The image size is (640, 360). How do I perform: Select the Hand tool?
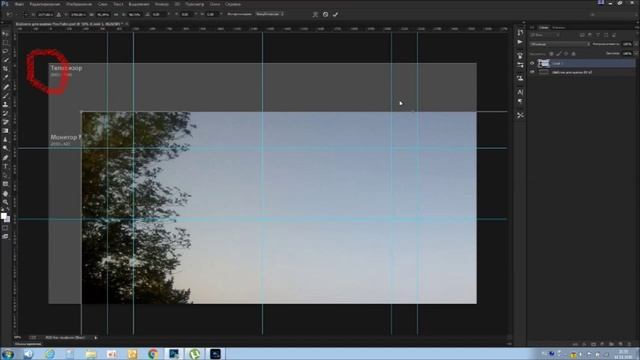tap(5, 193)
